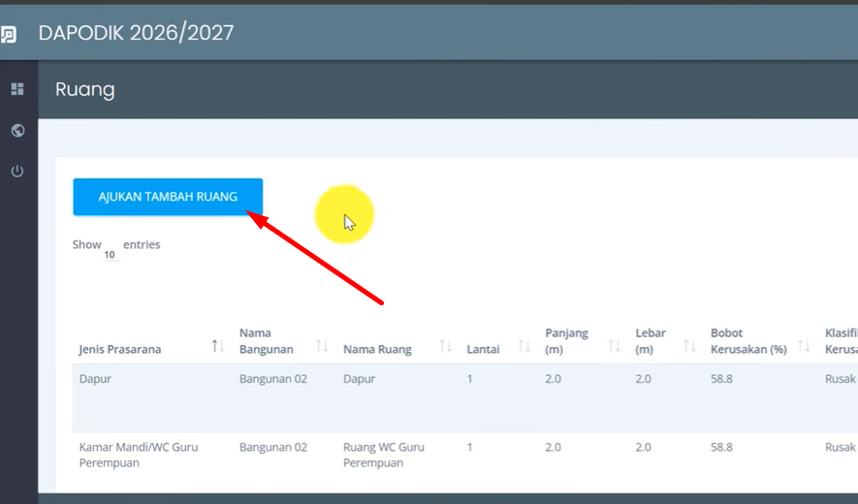Click the Nama Ruang column header
The height and width of the screenshot is (504, 858).
[377, 349]
